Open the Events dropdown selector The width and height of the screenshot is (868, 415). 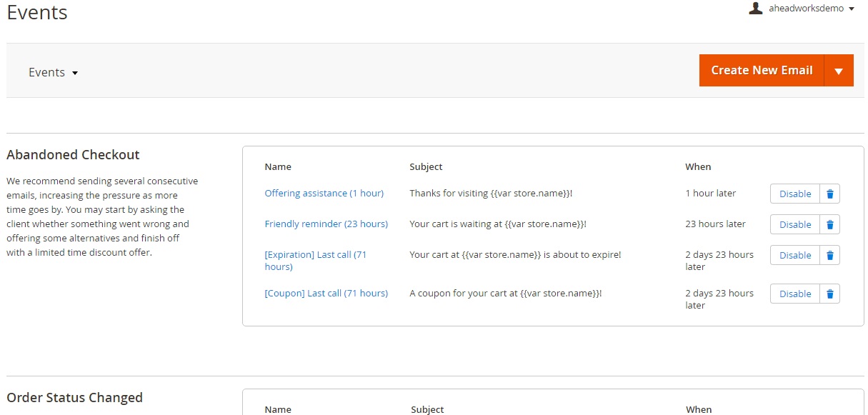(x=53, y=72)
